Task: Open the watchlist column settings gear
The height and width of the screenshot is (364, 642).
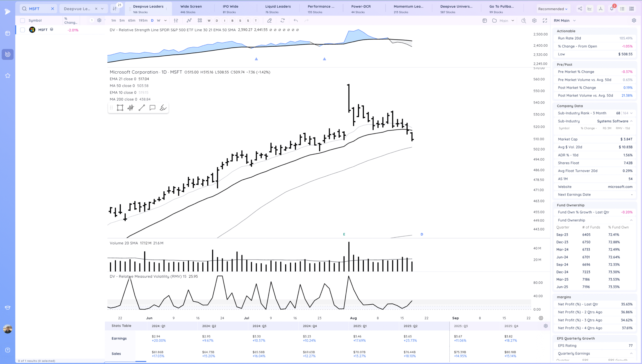Action: click(99, 20)
